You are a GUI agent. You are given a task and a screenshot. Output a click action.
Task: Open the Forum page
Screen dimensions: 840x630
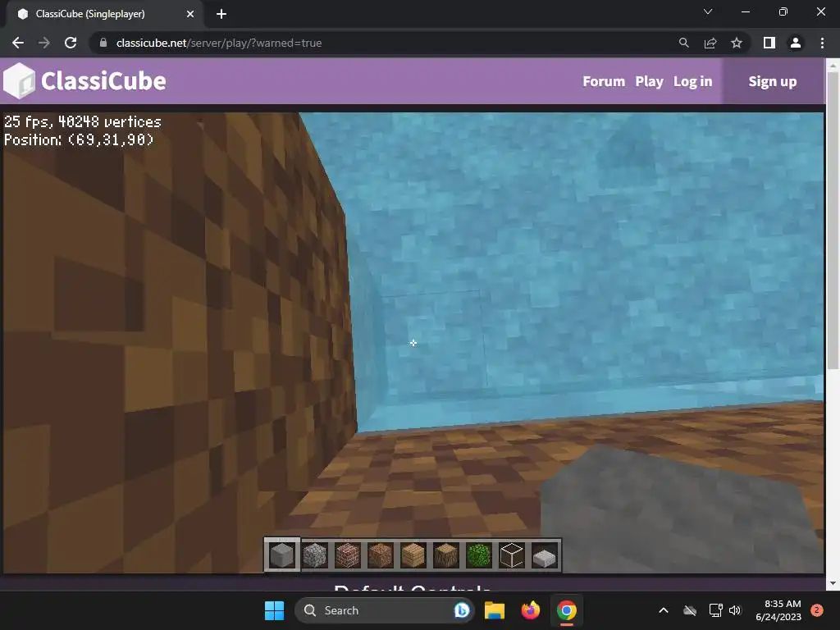(x=604, y=81)
